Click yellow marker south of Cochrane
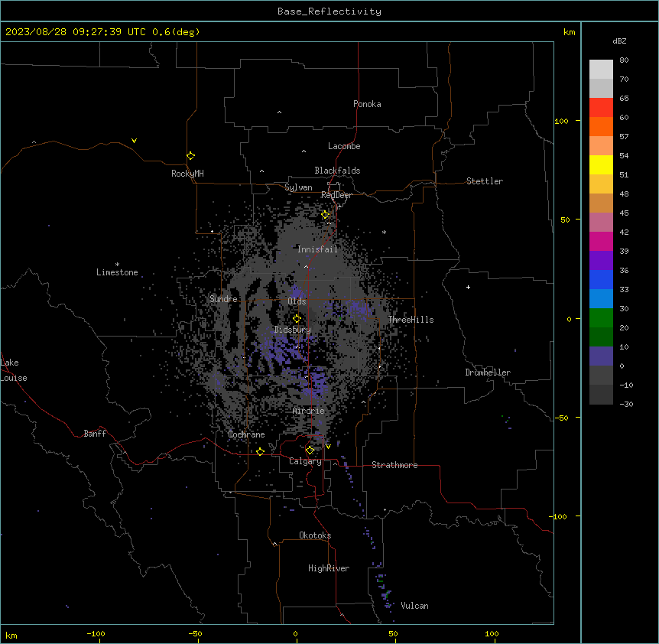The width and height of the screenshot is (659, 644). tap(260, 451)
